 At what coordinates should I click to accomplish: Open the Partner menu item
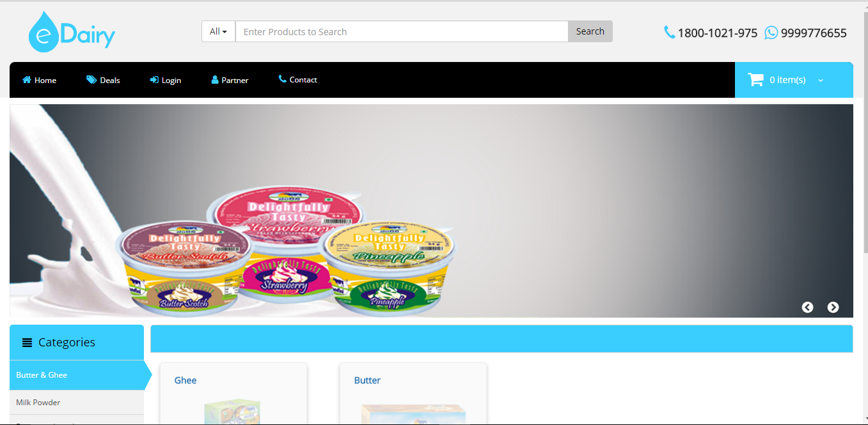point(230,80)
